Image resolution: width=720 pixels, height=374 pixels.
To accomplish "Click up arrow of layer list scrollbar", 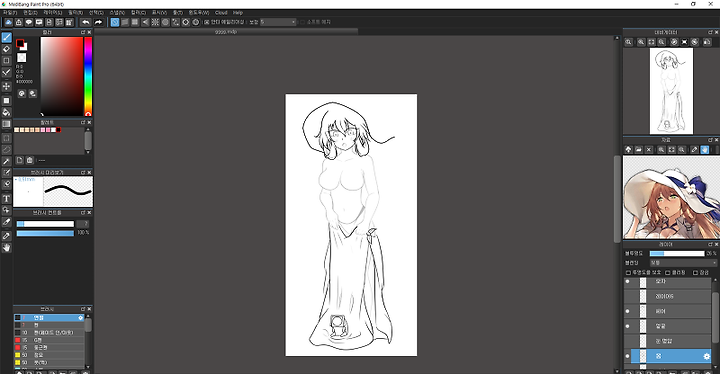I will [715, 280].
